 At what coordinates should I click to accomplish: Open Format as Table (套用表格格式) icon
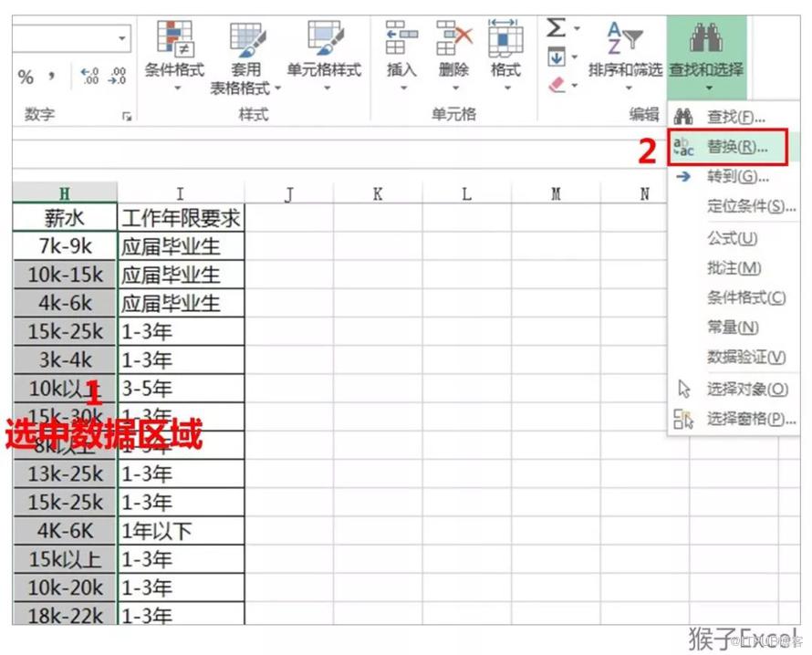[x=246, y=39]
